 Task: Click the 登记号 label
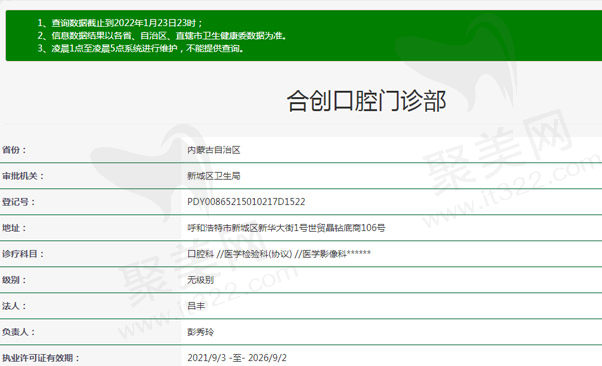(x=18, y=202)
